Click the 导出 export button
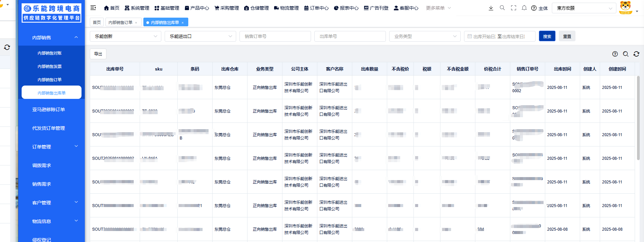 pyautogui.click(x=98, y=54)
